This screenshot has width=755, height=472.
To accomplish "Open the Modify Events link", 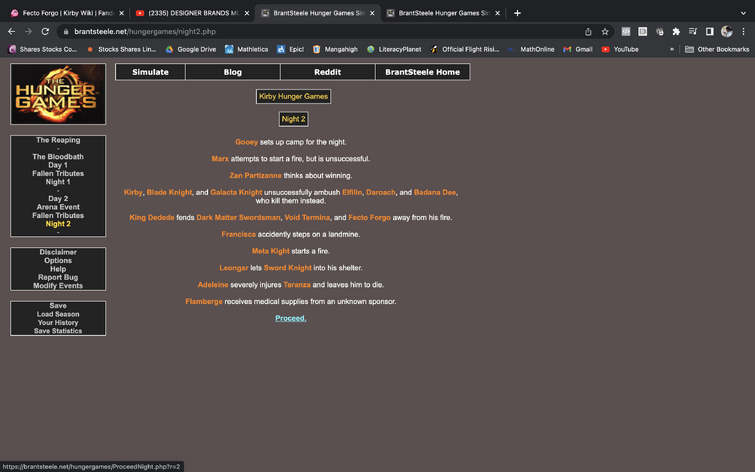I will pos(58,286).
